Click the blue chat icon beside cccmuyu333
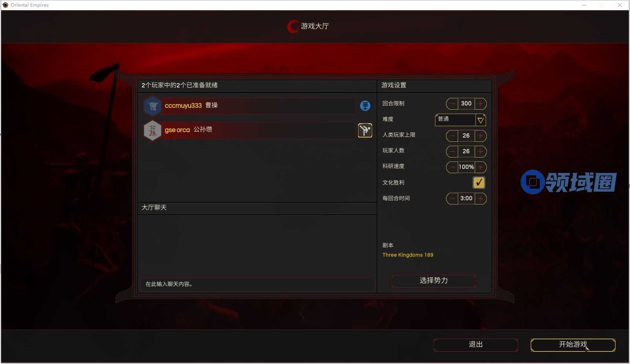The width and height of the screenshot is (630, 364). (x=365, y=106)
